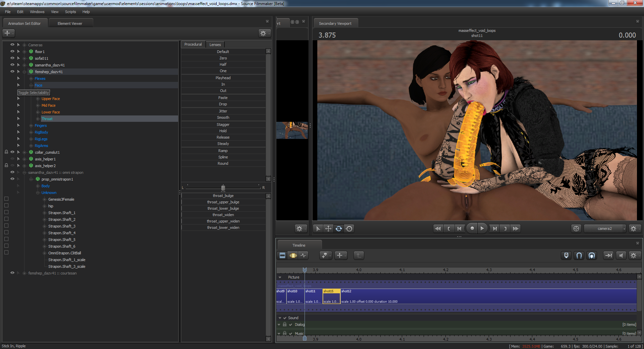Toggle the timeline snap magnet icon
This screenshot has width=644, height=349.
click(579, 255)
